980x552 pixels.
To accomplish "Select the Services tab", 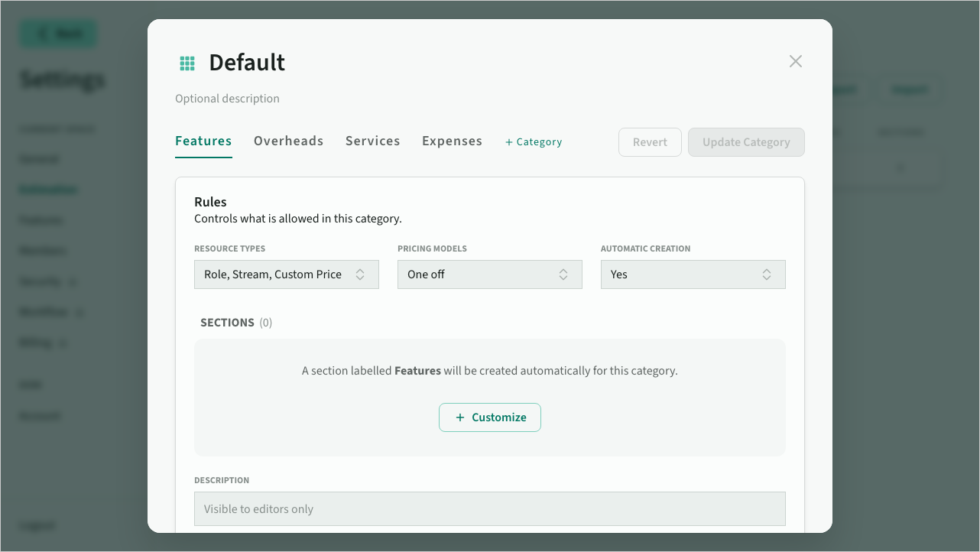I will pyautogui.click(x=372, y=141).
